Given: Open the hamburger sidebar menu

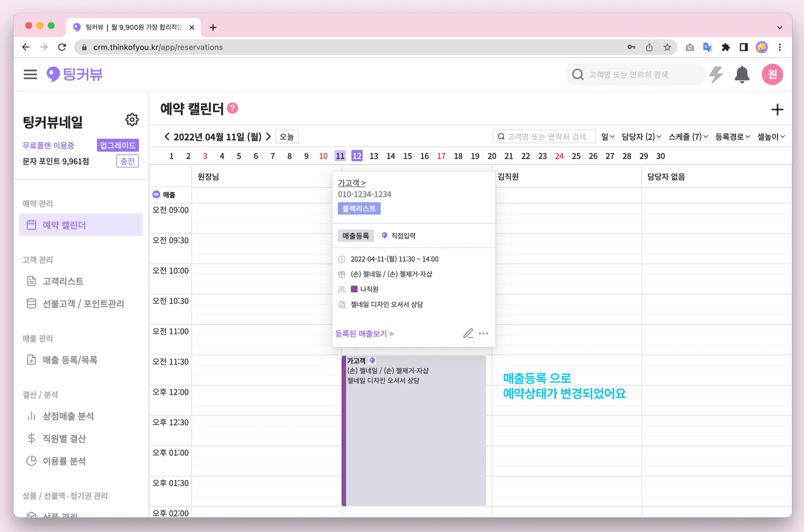Looking at the screenshot, I should pyautogui.click(x=30, y=74).
